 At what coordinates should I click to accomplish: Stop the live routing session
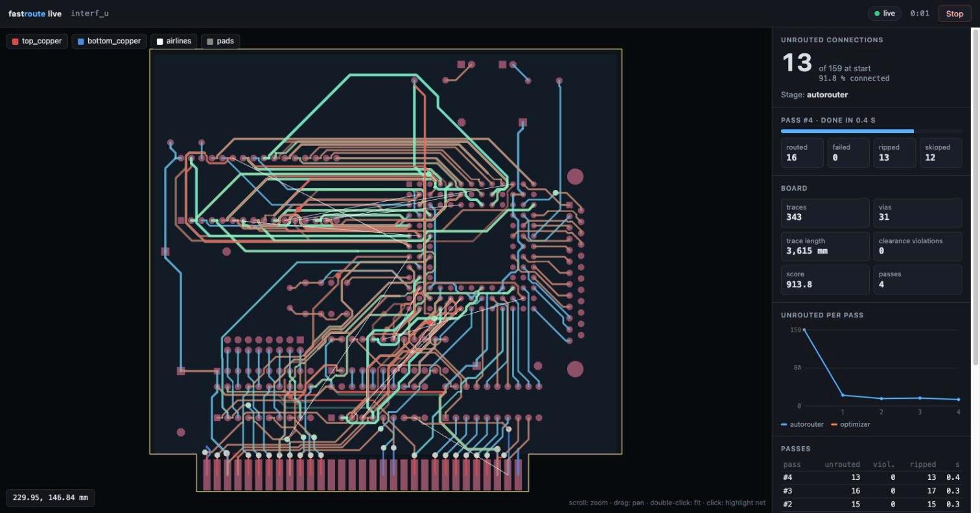(x=954, y=14)
